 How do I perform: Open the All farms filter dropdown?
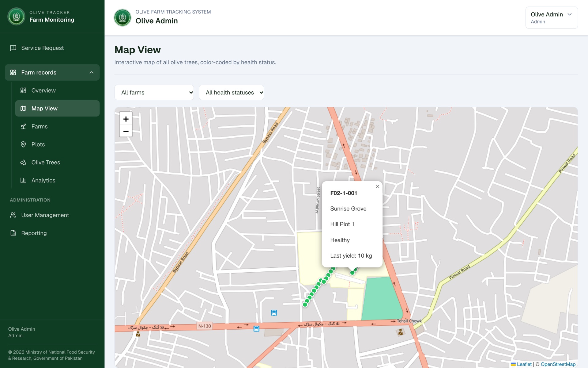(154, 93)
